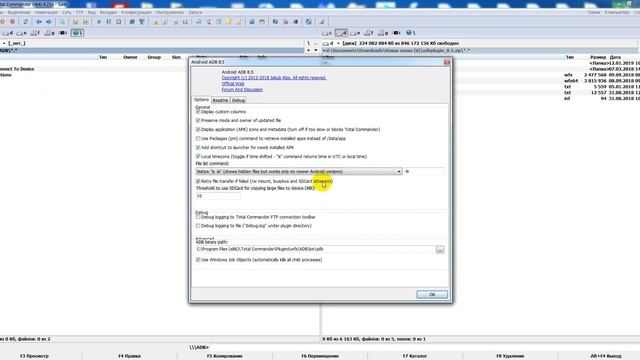Open the Навигация menu
This screenshot has height=360, width=640.
[x=46, y=13]
